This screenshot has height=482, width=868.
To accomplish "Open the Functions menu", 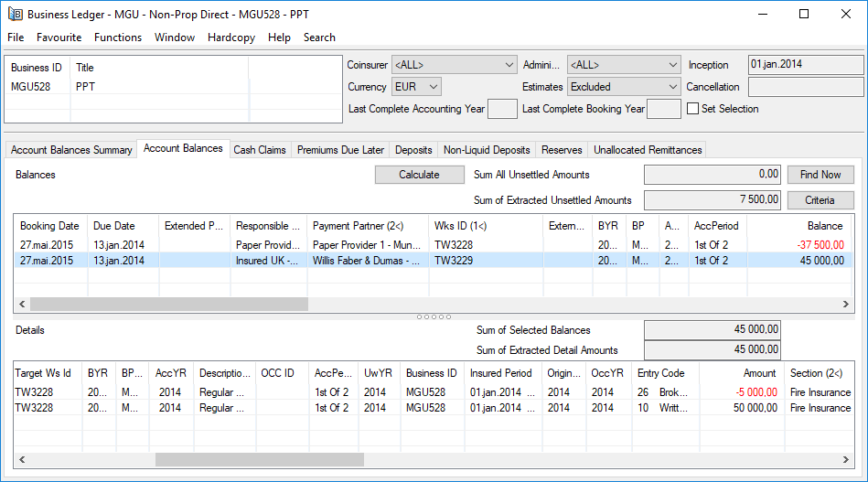I will (x=118, y=37).
